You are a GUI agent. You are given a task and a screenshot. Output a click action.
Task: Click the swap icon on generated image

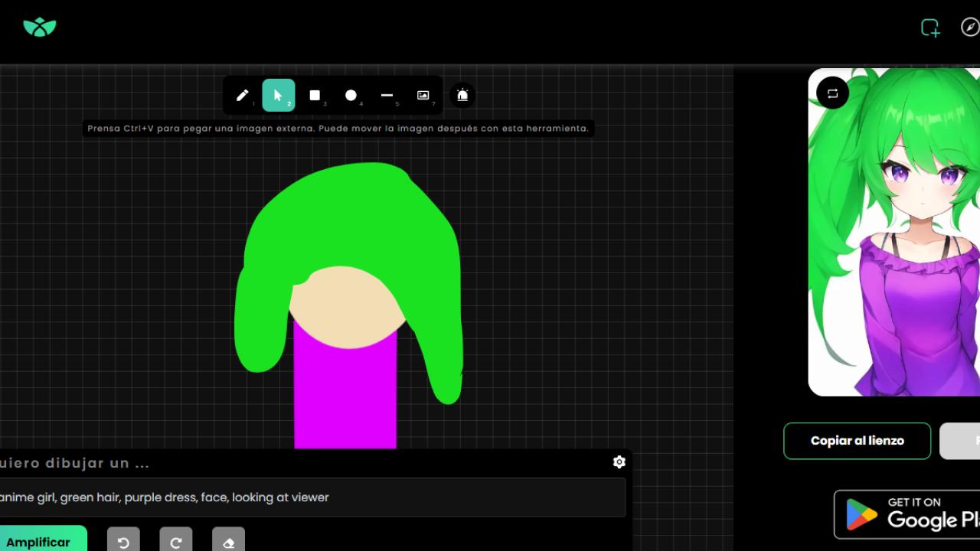tap(832, 93)
